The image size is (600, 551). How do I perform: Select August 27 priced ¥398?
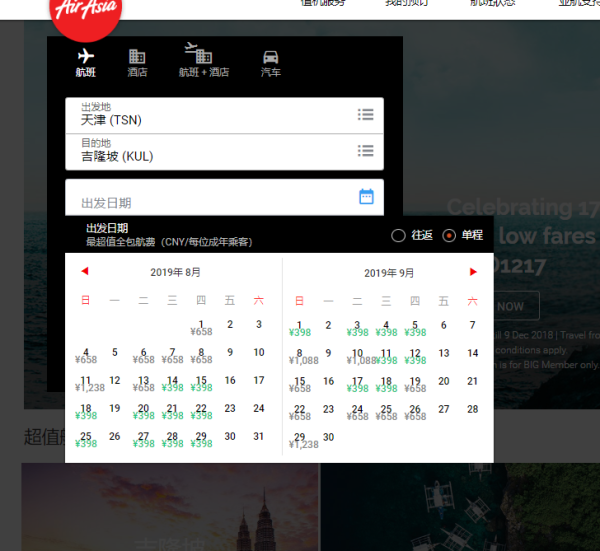(x=143, y=440)
